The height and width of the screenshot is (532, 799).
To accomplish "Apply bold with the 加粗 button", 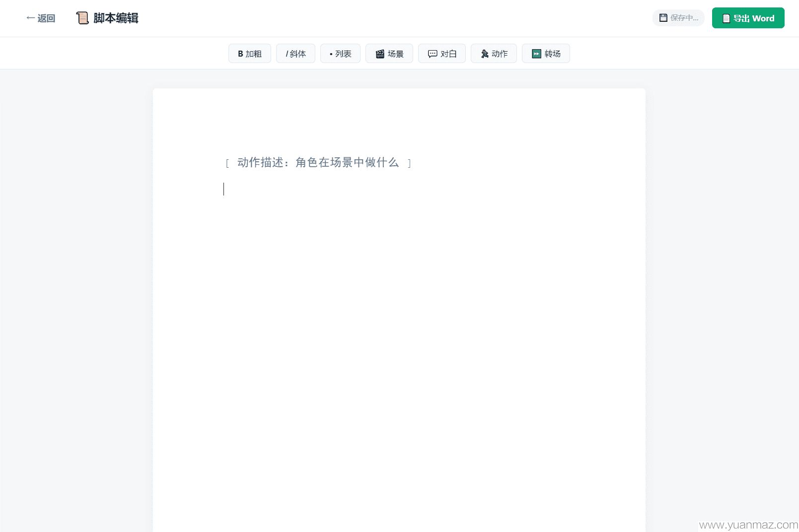I will click(x=250, y=54).
